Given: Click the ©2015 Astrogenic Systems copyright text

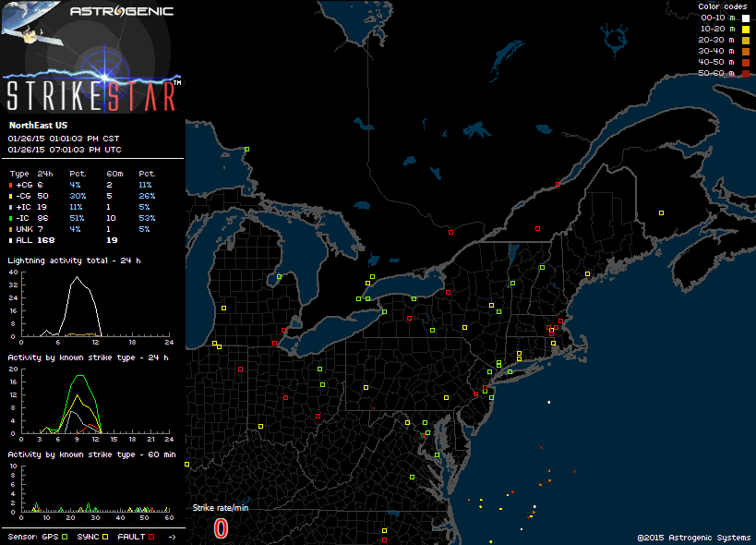Looking at the screenshot, I should pyautogui.click(x=694, y=538).
